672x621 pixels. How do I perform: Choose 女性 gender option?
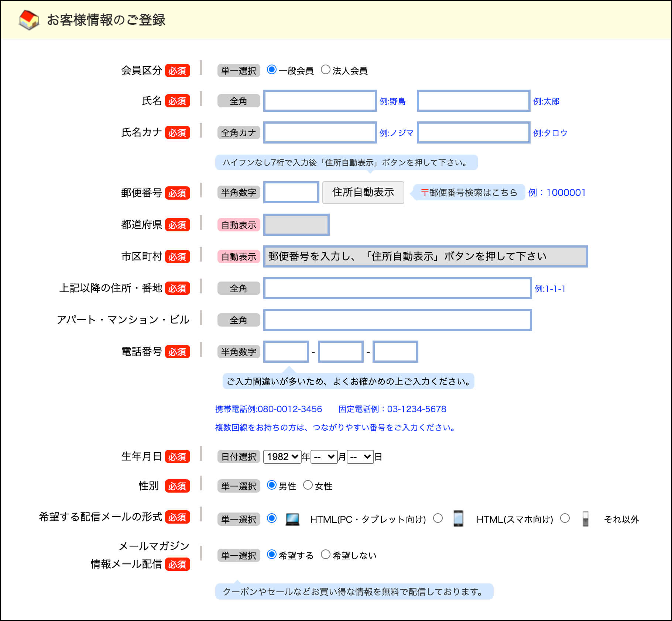click(x=308, y=485)
